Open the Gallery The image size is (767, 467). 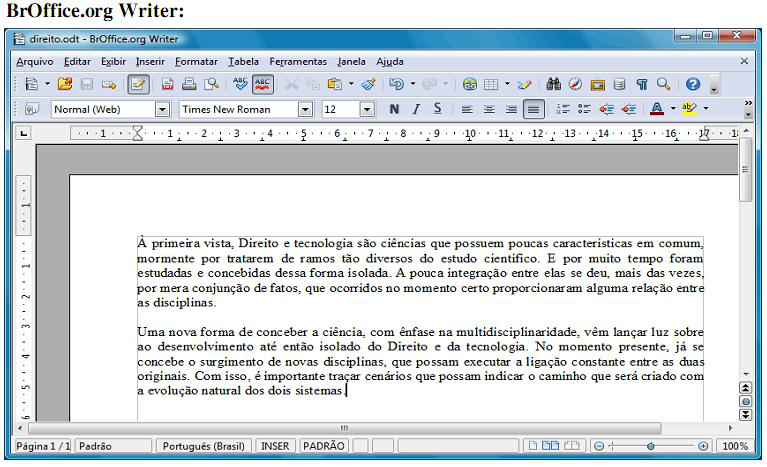597,85
